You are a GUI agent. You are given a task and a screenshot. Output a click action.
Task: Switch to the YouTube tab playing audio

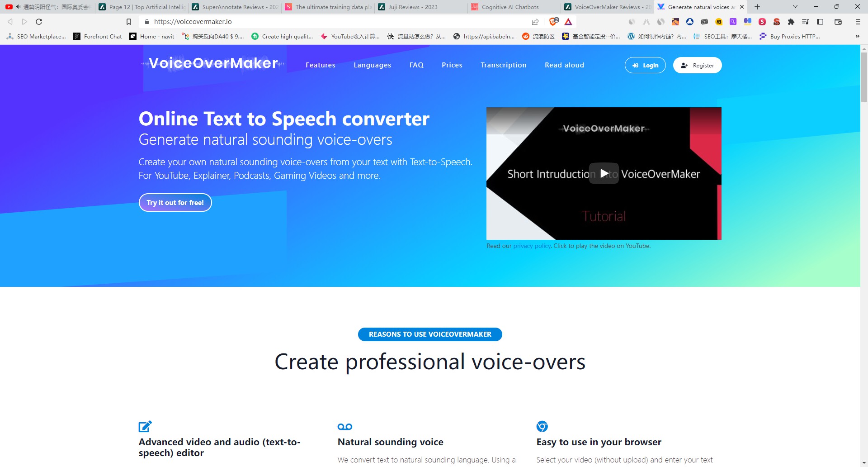[48, 7]
